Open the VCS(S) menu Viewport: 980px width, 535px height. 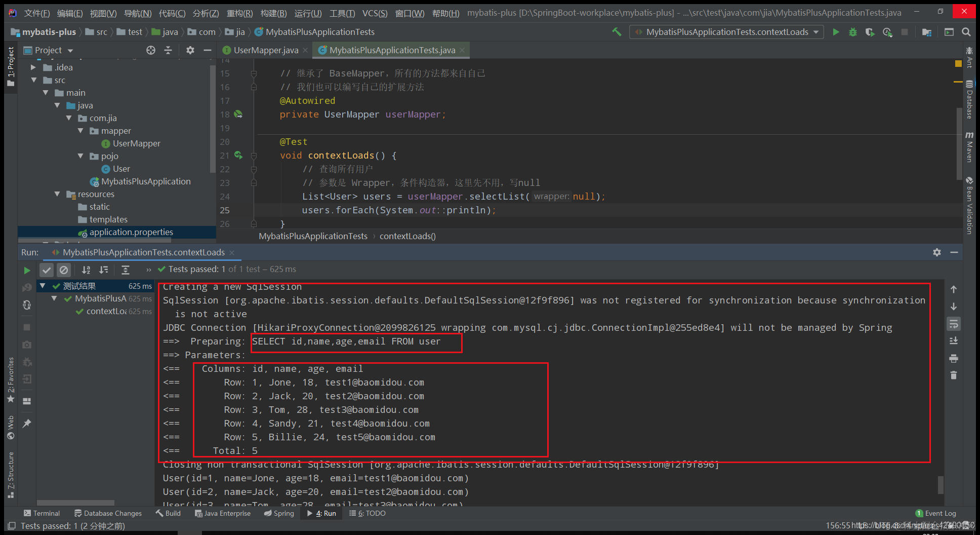click(x=375, y=13)
